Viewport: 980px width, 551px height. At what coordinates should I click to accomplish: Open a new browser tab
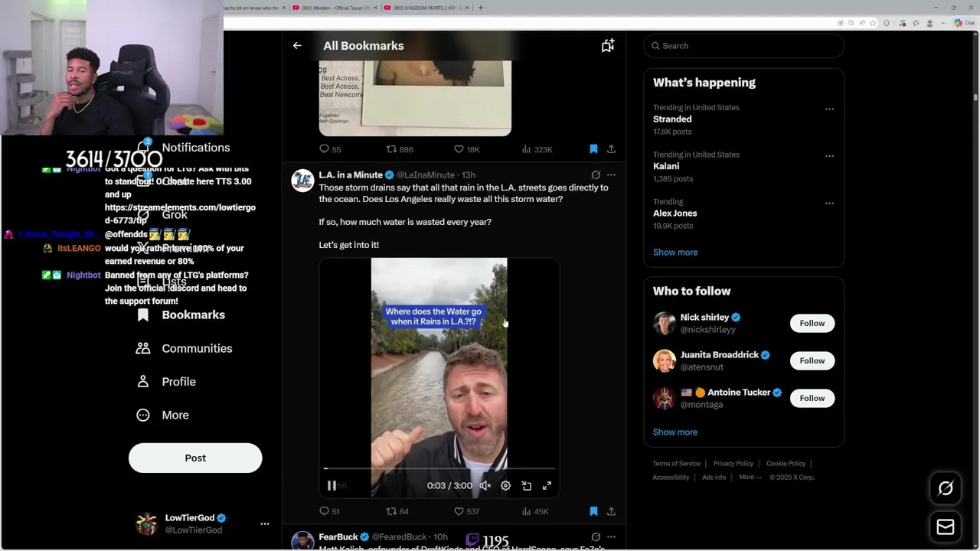coord(481,8)
